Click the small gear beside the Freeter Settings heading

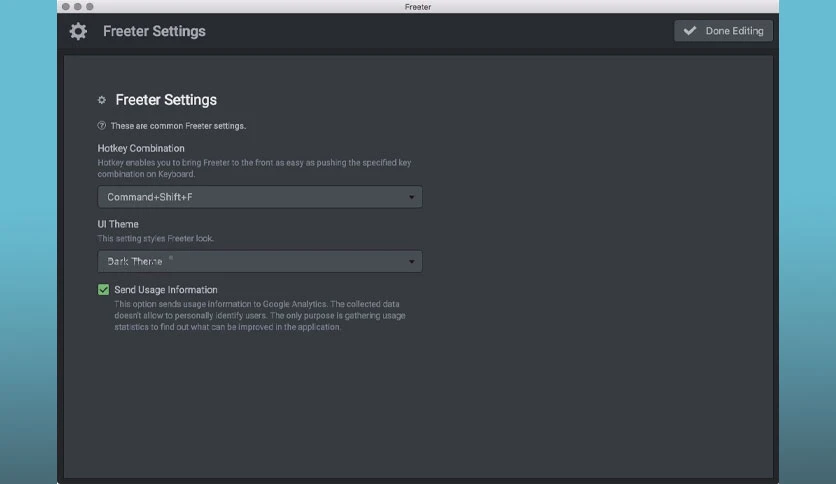pos(102,100)
